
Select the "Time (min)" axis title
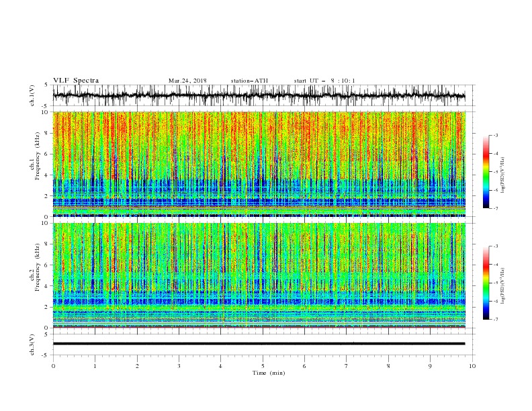click(269, 373)
